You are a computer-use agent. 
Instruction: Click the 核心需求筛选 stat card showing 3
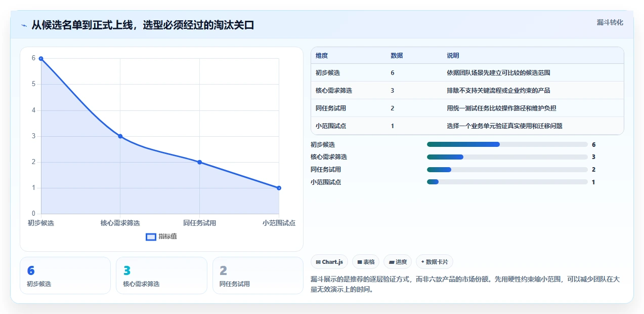pyautogui.click(x=161, y=276)
